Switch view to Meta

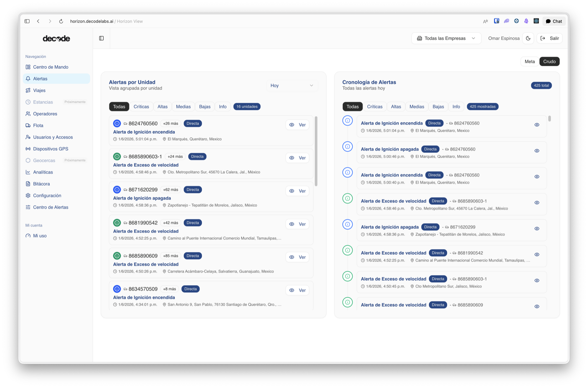click(x=530, y=62)
